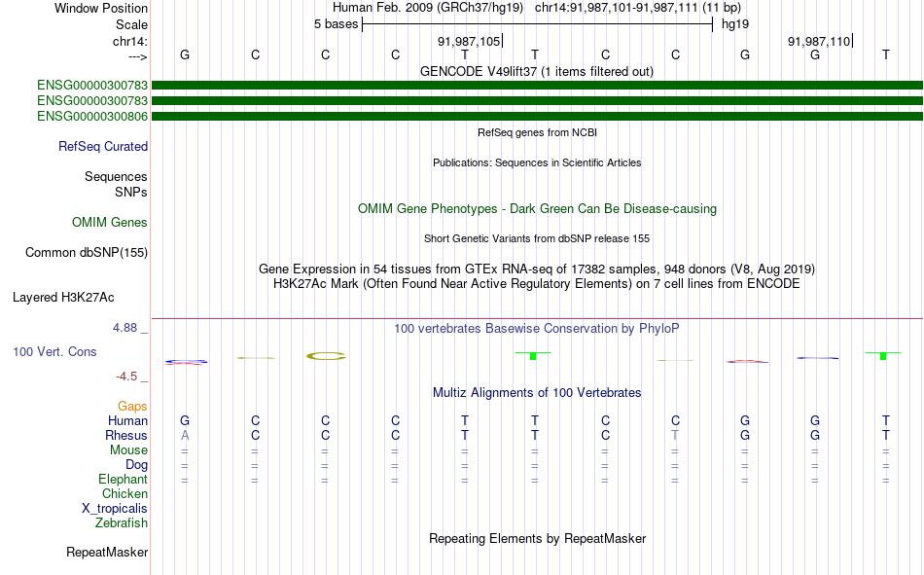
Task: Click the Human Feb. 2009 assembly position header
Action: 537,8
